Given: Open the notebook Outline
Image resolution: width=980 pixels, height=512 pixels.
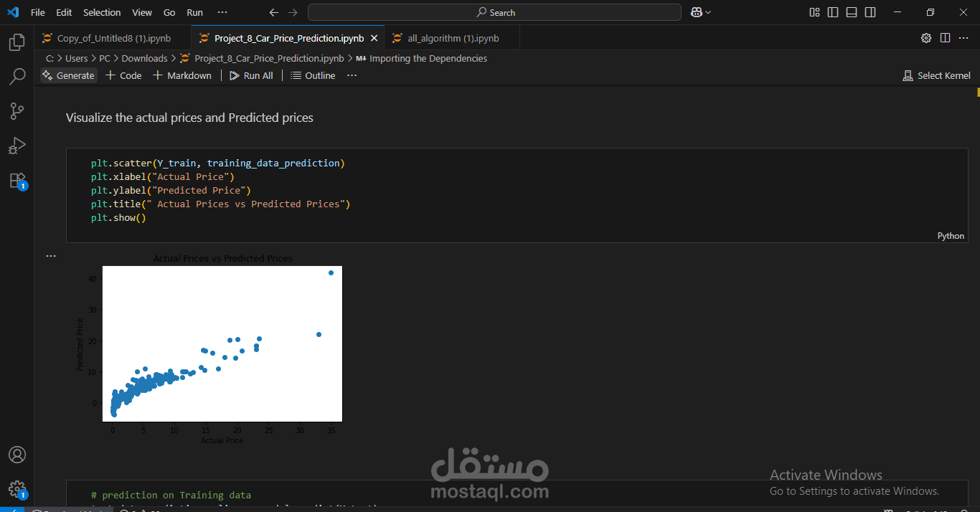Looking at the screenshot, I should point(313,75).
